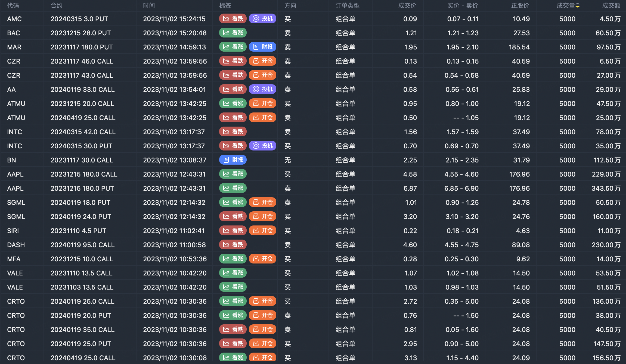
Task: Click trade amount 229.00万
Action: pos(606,174)
